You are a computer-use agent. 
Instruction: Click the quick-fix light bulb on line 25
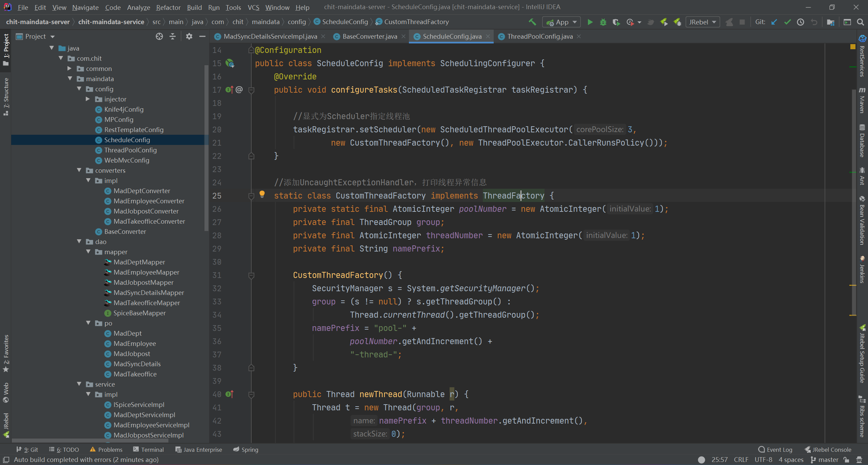click(x=262, y=194)
